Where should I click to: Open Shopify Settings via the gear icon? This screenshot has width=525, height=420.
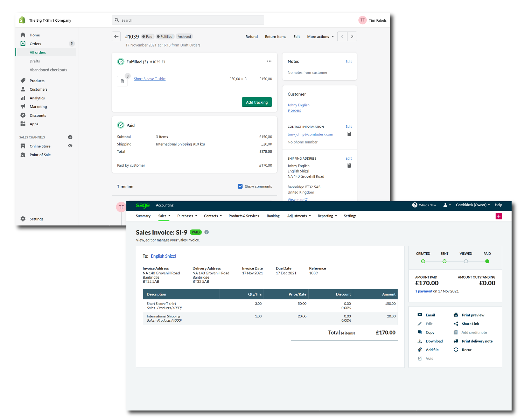point(23,219)
